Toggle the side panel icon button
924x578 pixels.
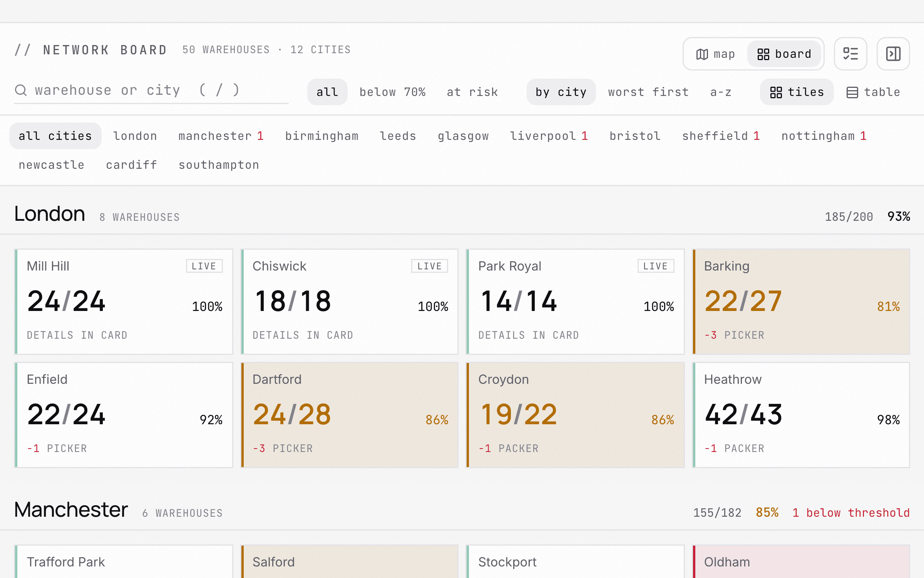click(x=893, y=54)
